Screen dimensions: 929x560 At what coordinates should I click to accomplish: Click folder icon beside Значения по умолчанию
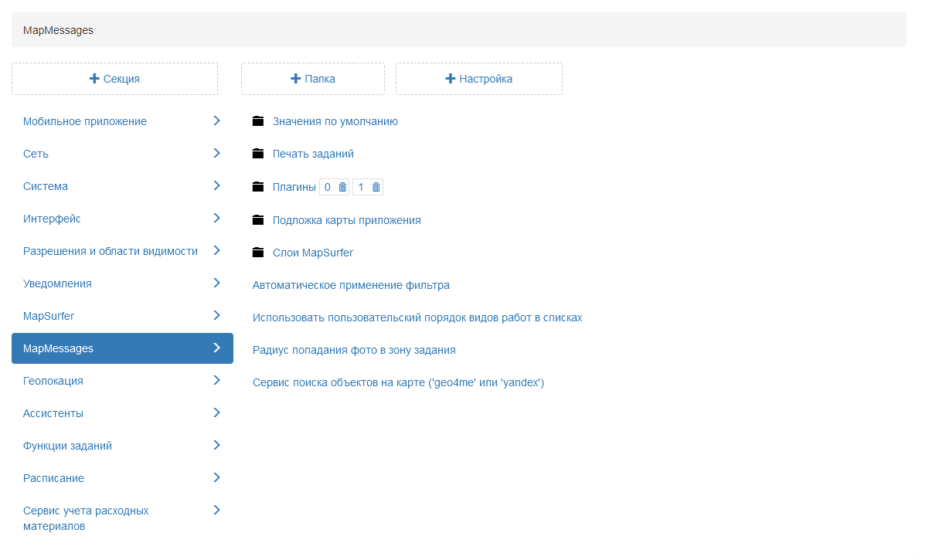coord(258,121)
